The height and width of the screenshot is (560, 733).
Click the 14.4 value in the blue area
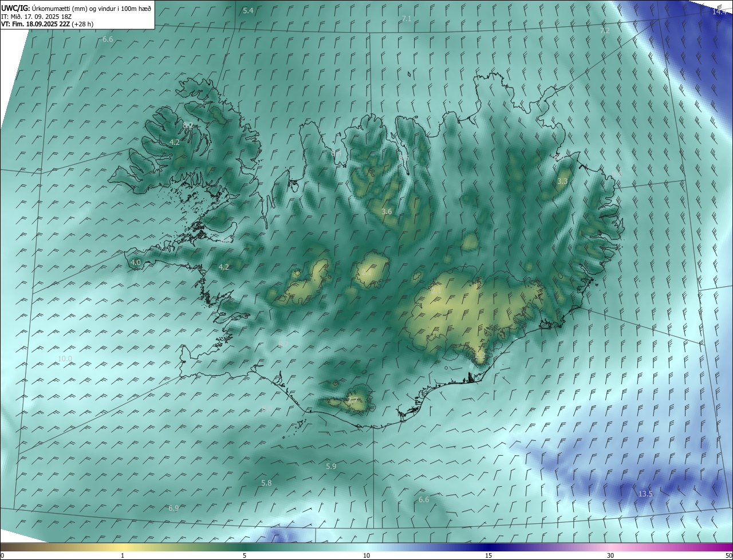pyautogui.click(x=719, y=11)
